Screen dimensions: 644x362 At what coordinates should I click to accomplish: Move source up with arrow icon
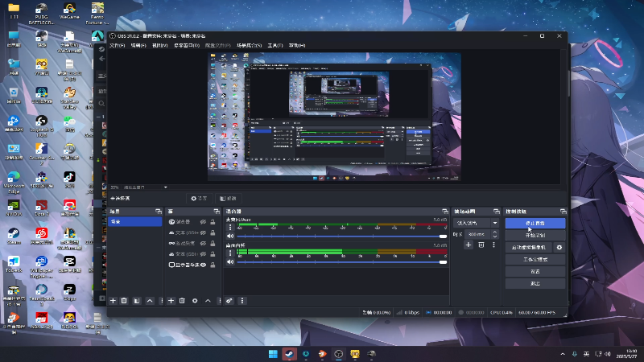(208, 301)
